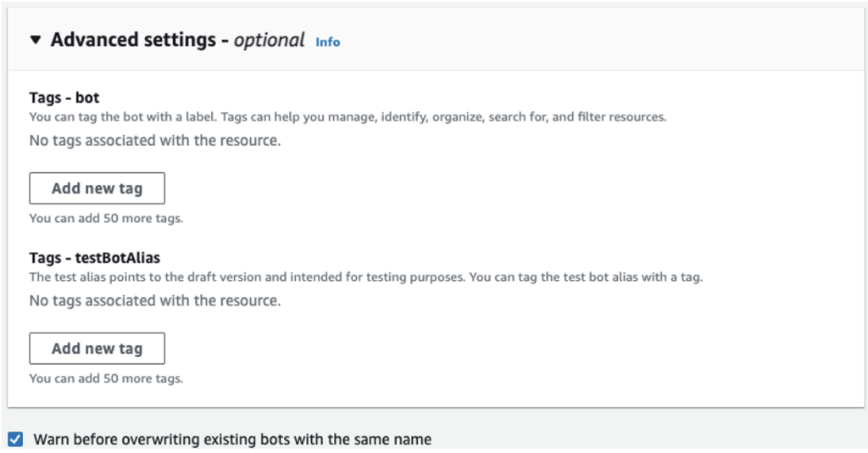This screenshot has height=453, width=868.
Task: Click Add new tag under Tags - testBotAlias
Action: click(x=97, y=349)
